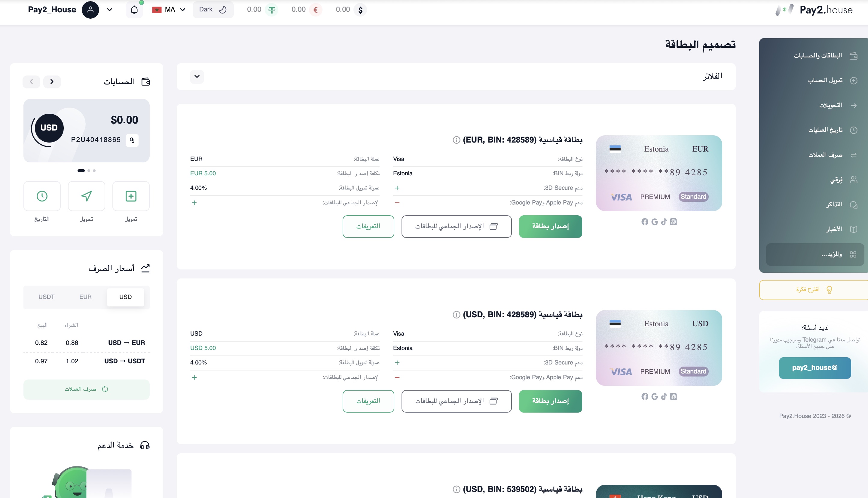Click ChatGPT icon under EUR Estonia card
This screenshot has width=868, height=498.
673,222
